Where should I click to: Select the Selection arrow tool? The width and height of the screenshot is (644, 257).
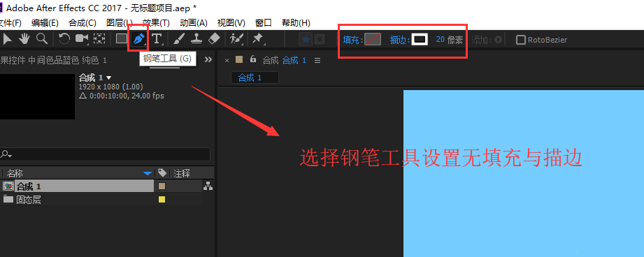pyautogui.click(x=8, y=39)
